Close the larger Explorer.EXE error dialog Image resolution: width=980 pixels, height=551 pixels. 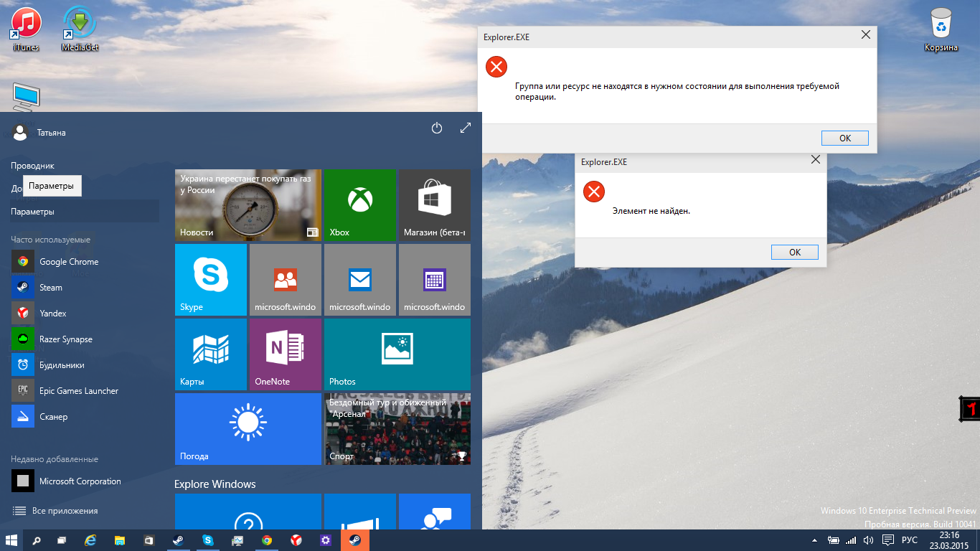point(866,34)
